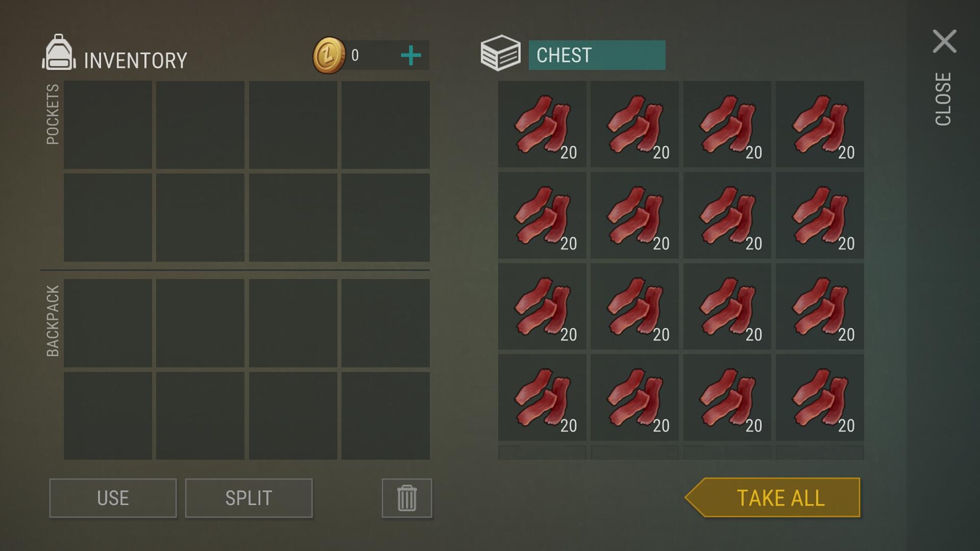This screenshot has height=551, width=980.
Task: Select raw meat in third row, third slot
Action: [x=727, y=306]
